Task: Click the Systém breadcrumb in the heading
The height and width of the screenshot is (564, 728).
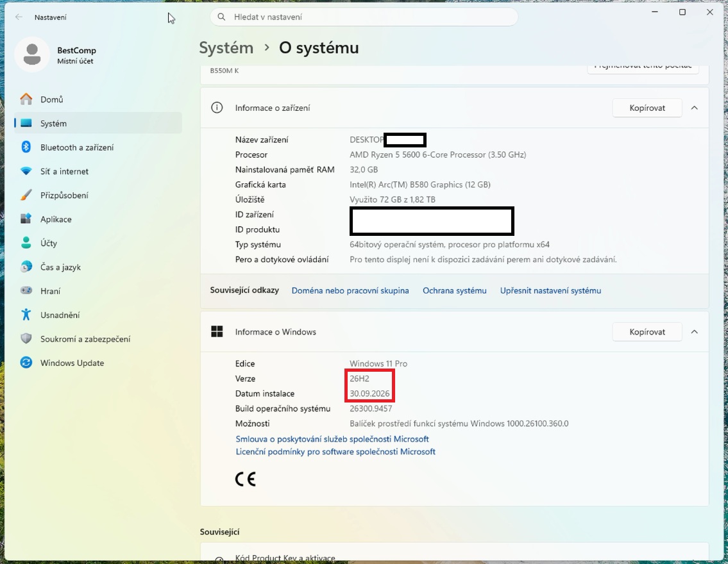Action: click(x=226, y=48)
